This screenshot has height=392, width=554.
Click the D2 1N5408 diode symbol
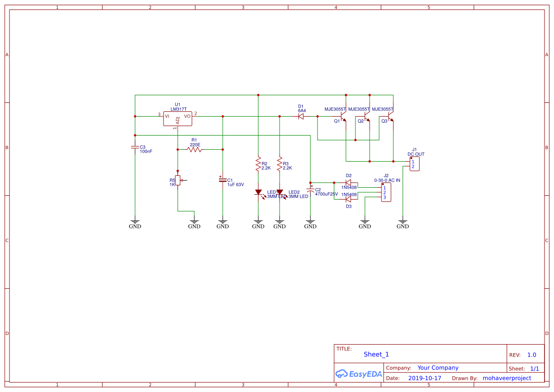348,182
